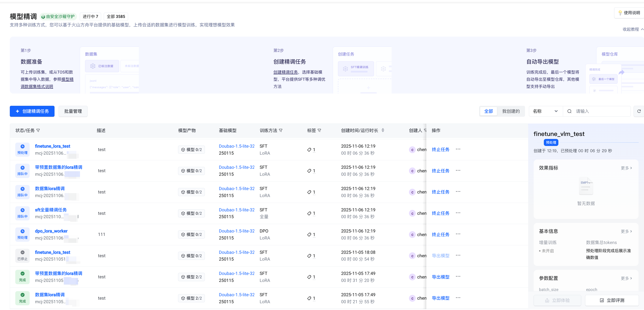The height and width of the screenshot is (310, 644).
Task: Click tag icon in sft全量精调任务 row
Action: [x=309, y=213]
